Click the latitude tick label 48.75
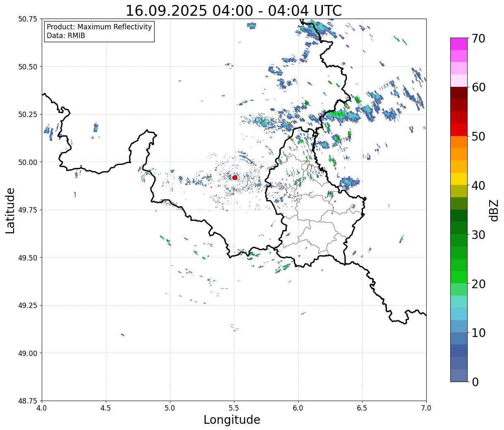 (x=28, y=401)
